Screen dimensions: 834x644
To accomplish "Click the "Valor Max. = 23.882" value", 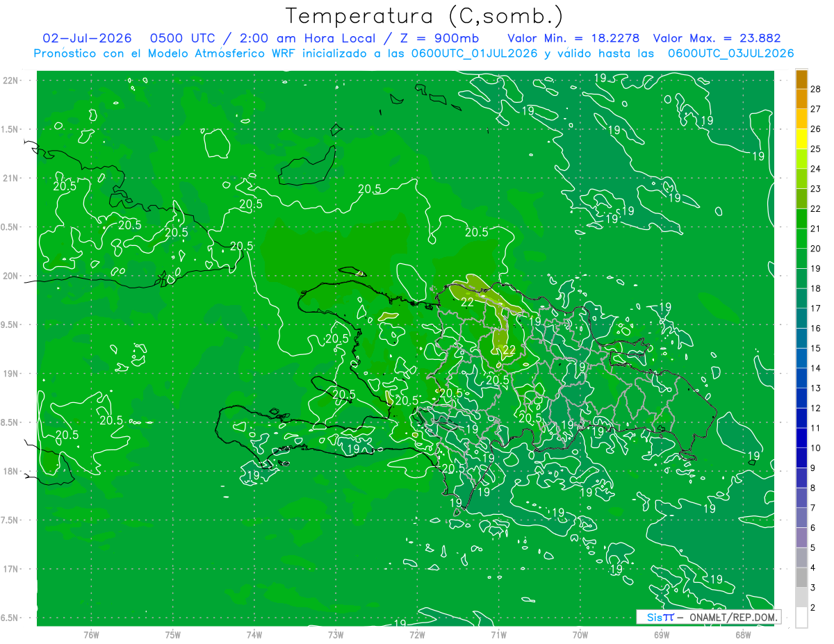I will (717, 38).
